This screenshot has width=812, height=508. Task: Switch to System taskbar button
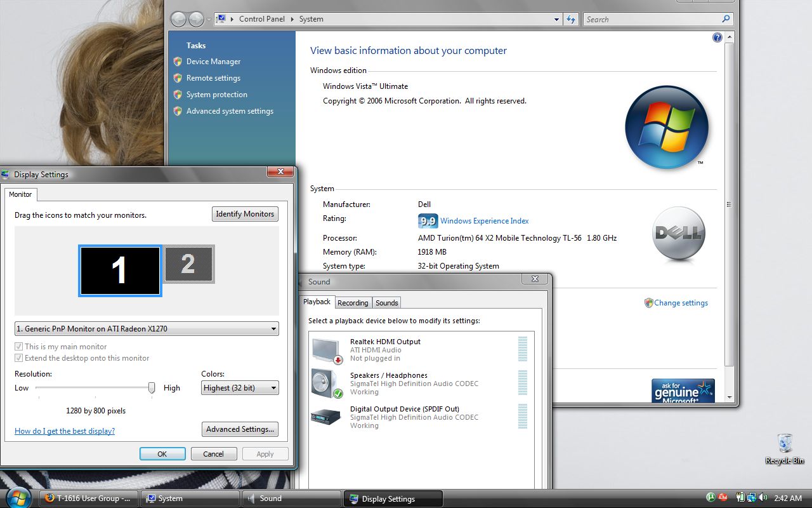pyautogui.click(x=190, y=498)
